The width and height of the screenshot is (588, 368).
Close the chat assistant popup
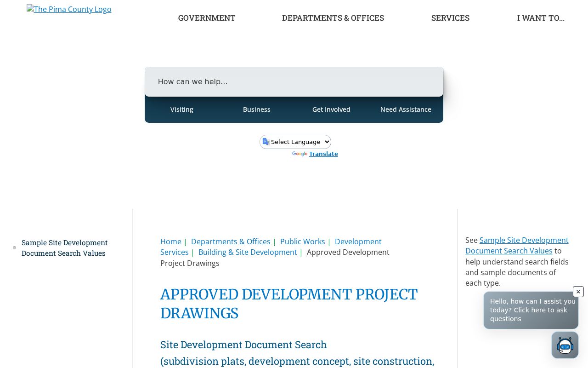pyautogui.click(x=578, y=292)
